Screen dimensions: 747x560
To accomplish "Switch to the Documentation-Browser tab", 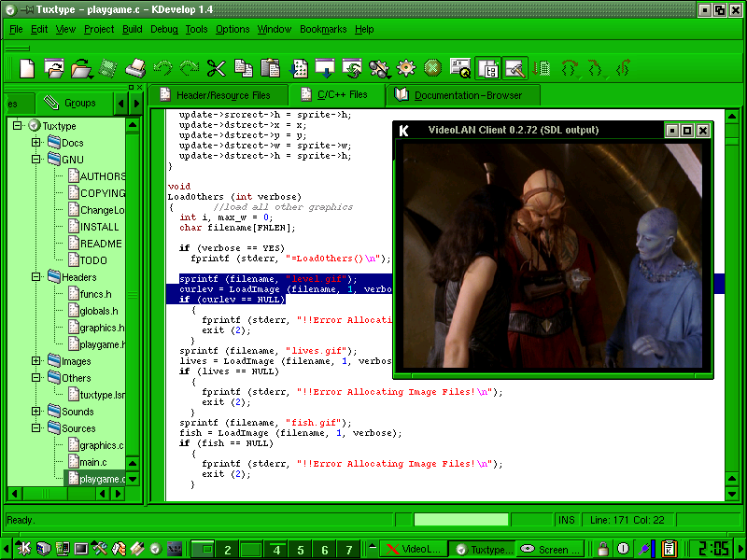I will 463,95.
